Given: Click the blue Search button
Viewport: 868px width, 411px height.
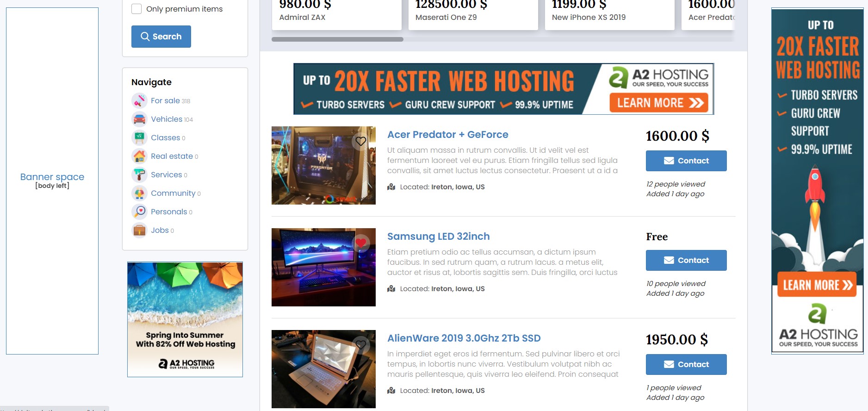Looking at the screenshot, I should point(161,37).
